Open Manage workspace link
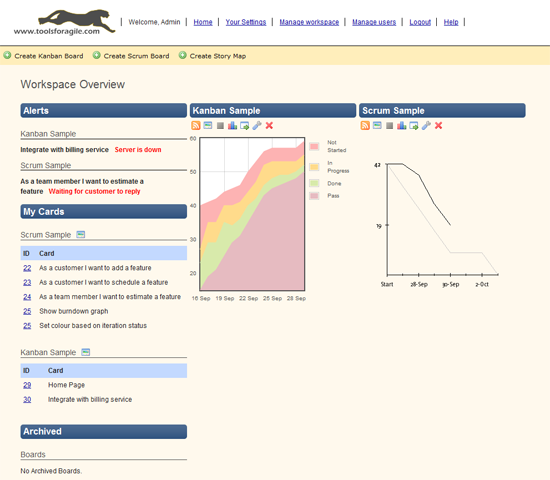 309,22
